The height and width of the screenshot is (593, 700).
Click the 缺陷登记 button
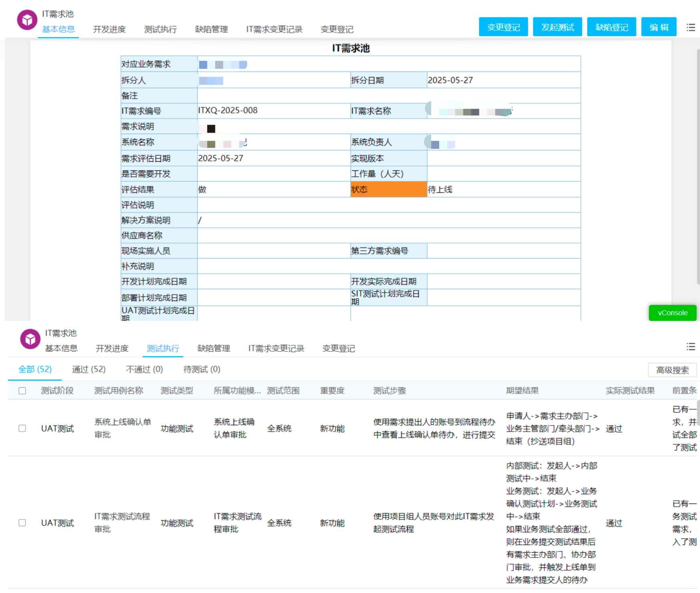612,27
